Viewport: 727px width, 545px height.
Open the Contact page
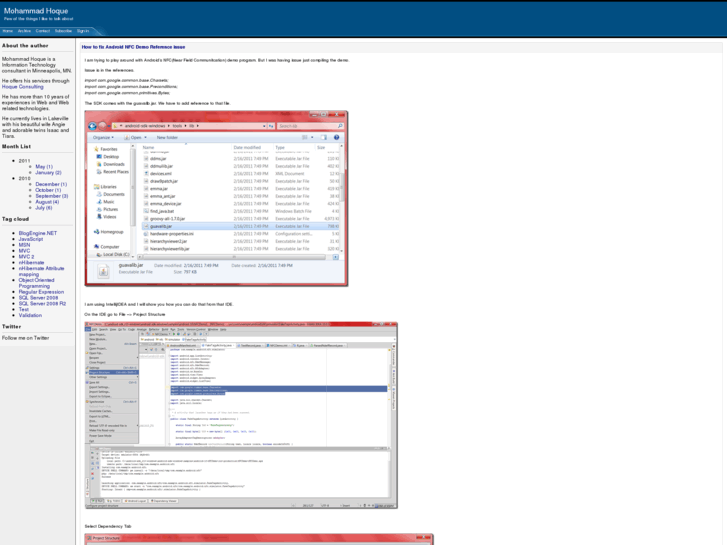43,31
